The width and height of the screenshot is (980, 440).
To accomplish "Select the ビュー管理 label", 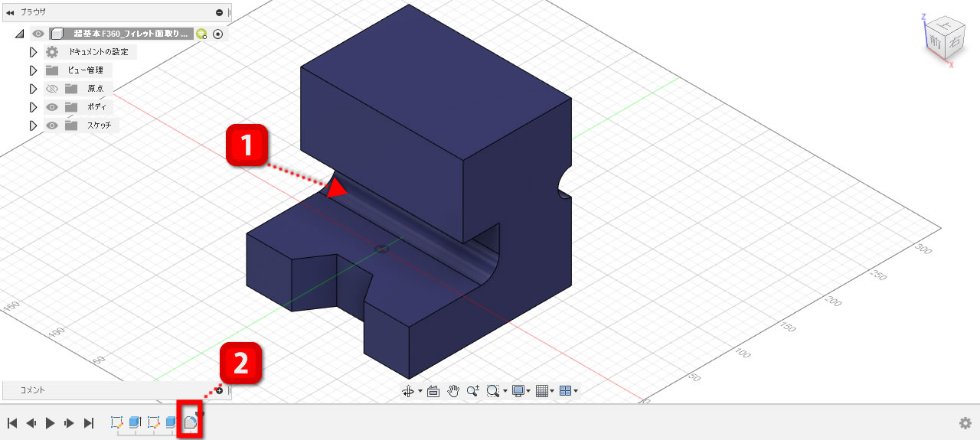I will pos(86,70).
